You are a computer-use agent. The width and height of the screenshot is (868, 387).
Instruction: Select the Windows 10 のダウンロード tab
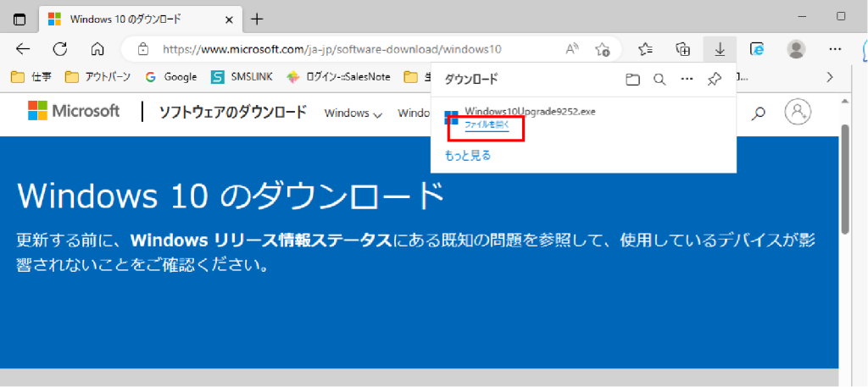[141, 19]
